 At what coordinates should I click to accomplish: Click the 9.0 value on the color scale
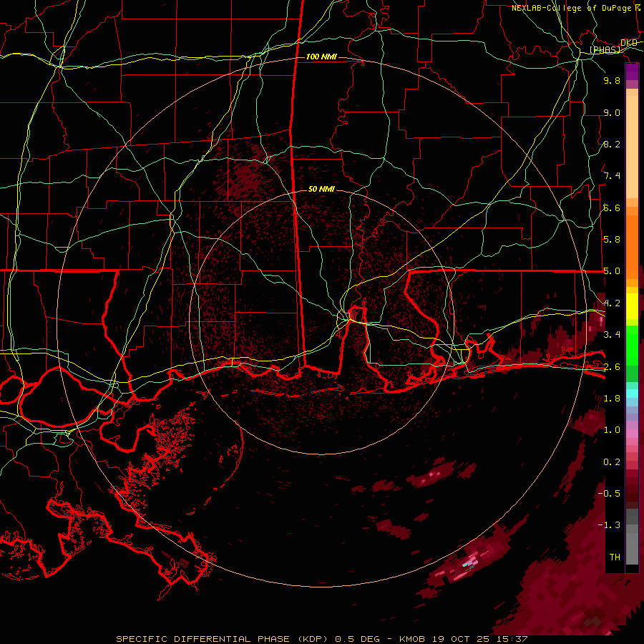click(x=612, y=112)
